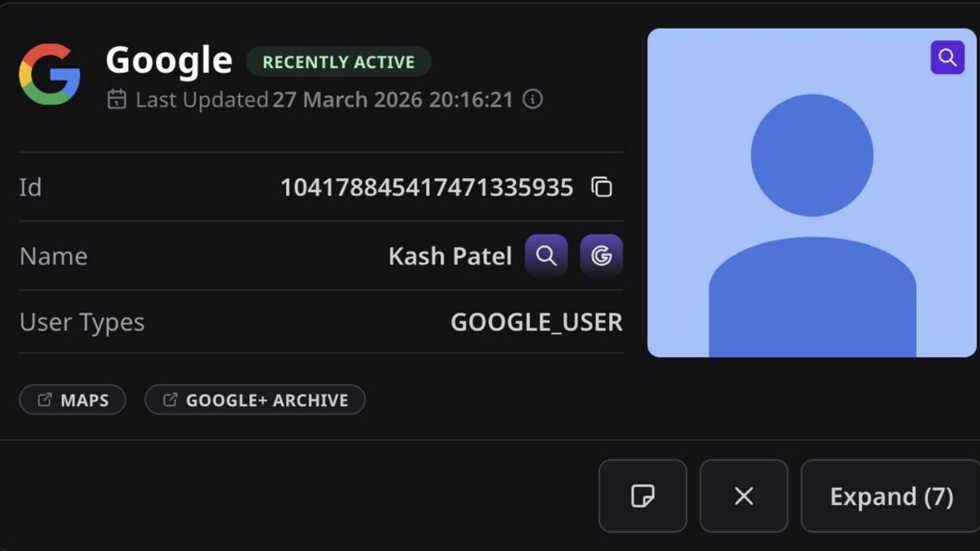The image size is (980, 551).
Task: Click the external-link icon on GOOGLE+ ARCHIVE chip
Action: click(x=170, y=400)
